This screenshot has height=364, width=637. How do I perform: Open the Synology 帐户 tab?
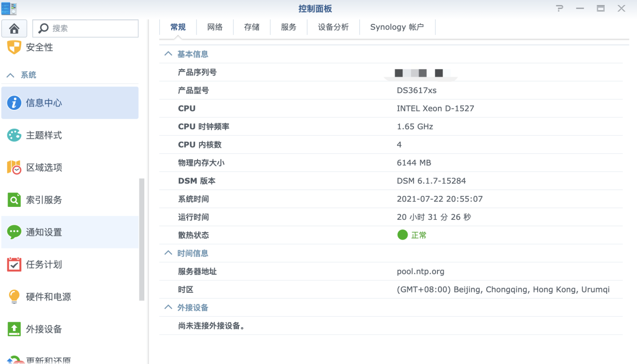coord(397,27)
